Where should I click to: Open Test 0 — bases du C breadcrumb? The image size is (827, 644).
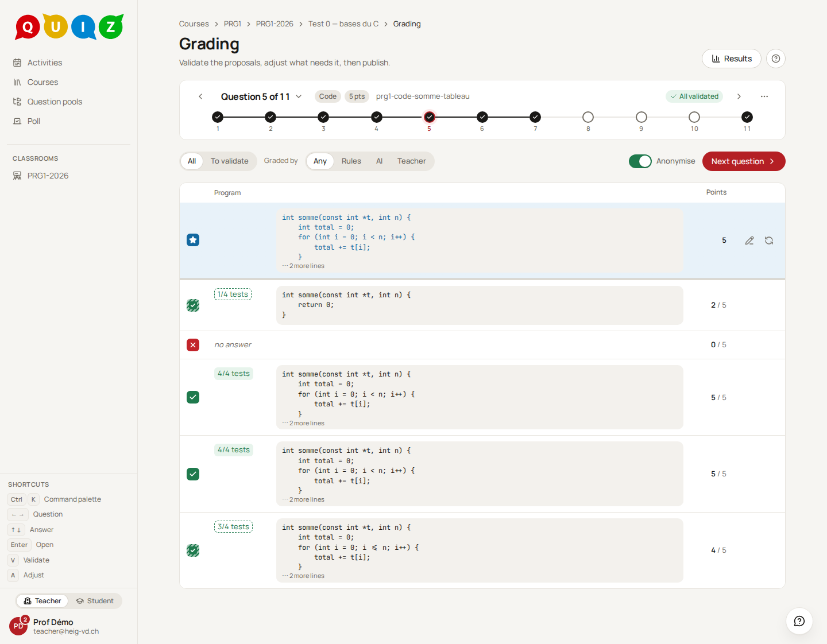343,24
